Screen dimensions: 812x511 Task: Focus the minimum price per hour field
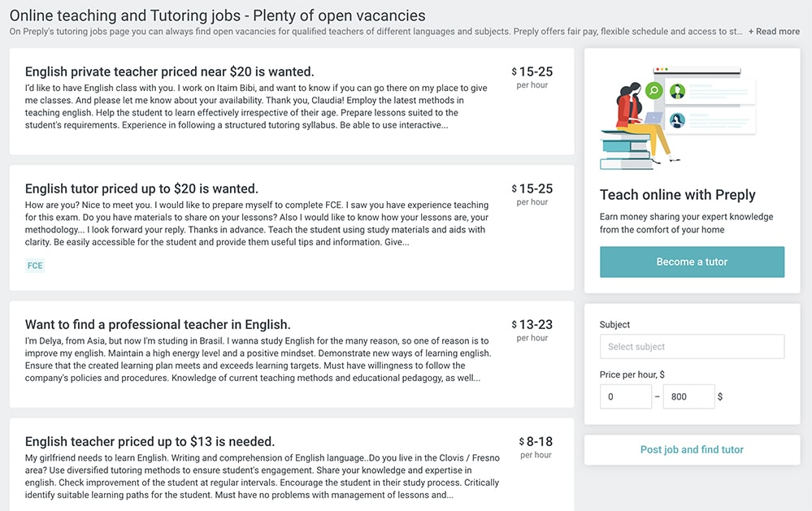click(x=625, y=396)
